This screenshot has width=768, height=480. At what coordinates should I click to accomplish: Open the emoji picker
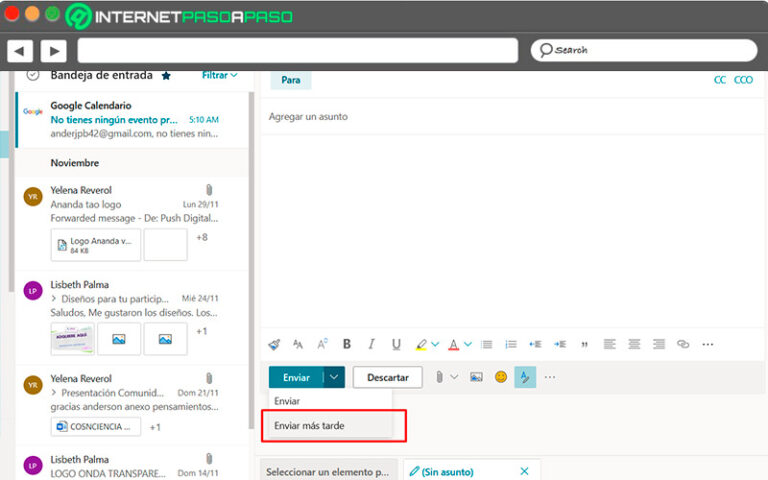[501, 377]
